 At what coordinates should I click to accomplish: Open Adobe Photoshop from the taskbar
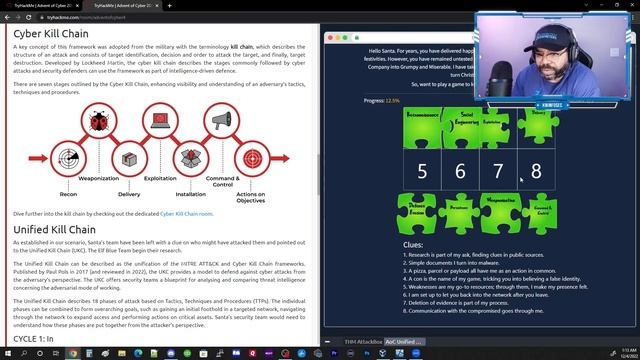[x=367, y=353]
